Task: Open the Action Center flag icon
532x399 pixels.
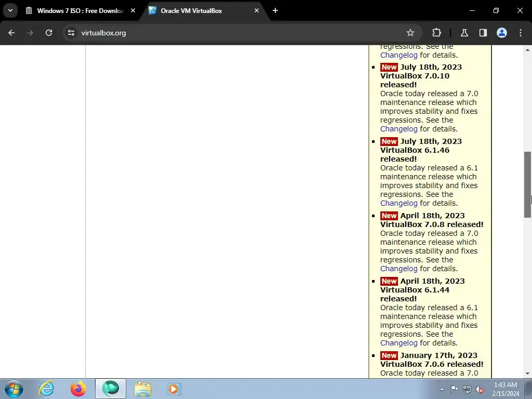Action: tap(454, 389)
